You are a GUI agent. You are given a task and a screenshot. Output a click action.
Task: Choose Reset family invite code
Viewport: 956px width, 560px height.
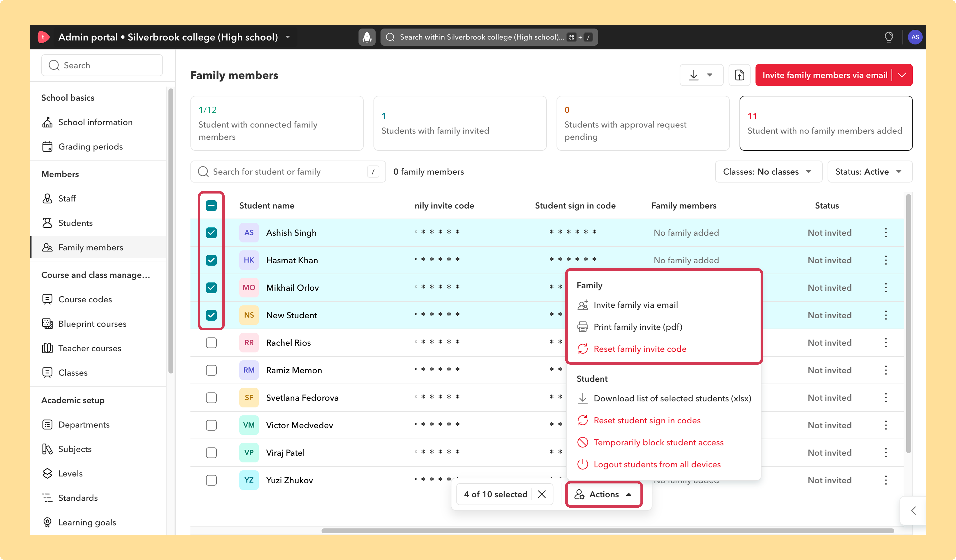[x=632, y=349]
